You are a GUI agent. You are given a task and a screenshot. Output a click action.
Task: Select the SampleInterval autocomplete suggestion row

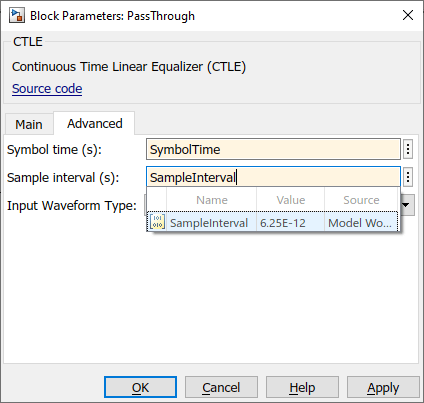[272, 222]
